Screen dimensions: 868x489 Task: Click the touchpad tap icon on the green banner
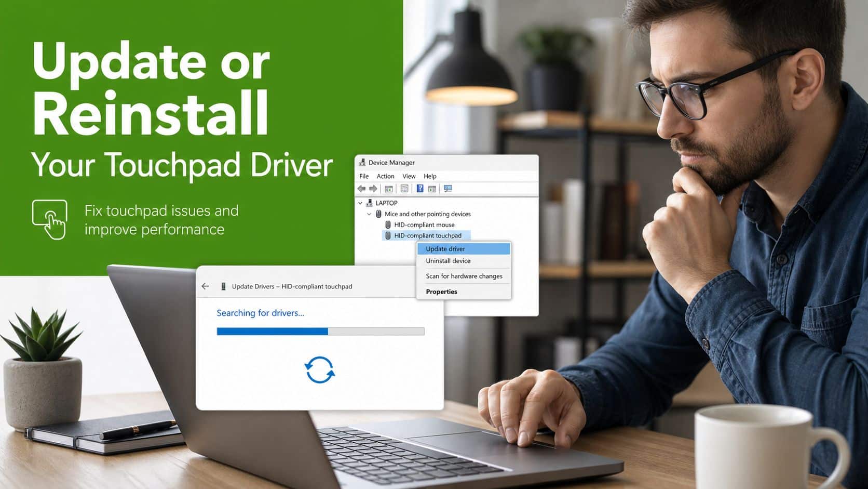coord(50,220)
